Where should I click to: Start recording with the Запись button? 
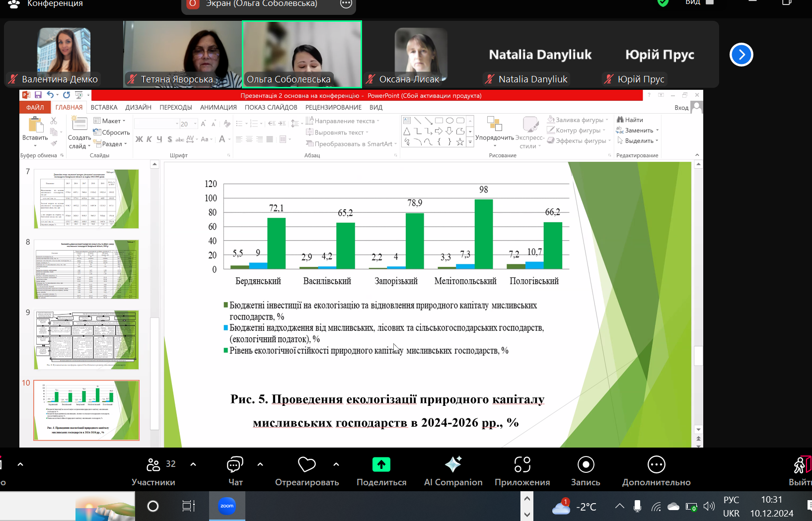pyautogui.click(x=586, y=465)
